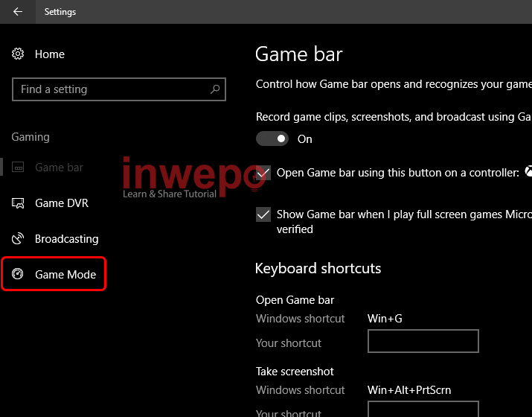Click the Take screenshot shortcut label
532x417 pixels.
point(295,371)
